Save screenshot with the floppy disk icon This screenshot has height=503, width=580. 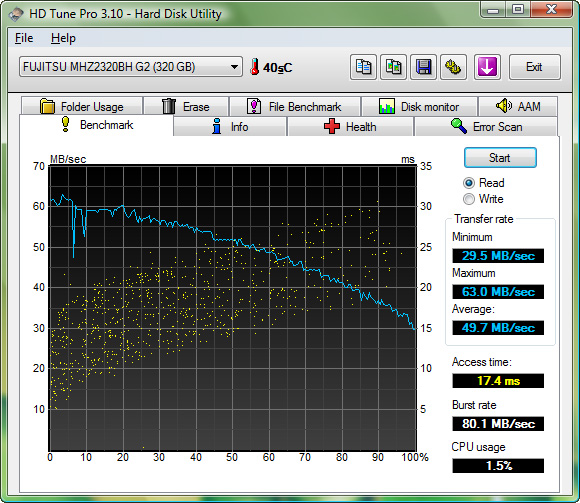424,67
